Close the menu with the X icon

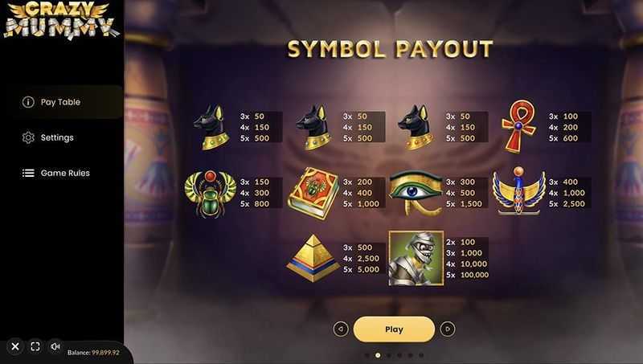[x=15, y=347]
